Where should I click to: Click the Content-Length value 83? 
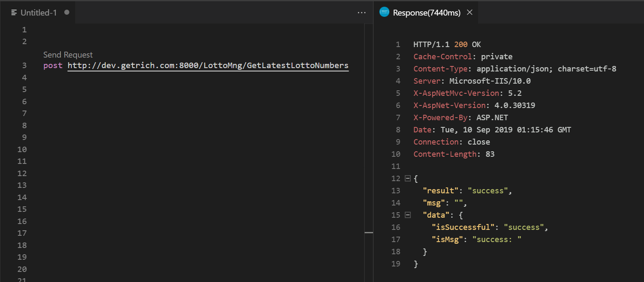tap(490, 154)
